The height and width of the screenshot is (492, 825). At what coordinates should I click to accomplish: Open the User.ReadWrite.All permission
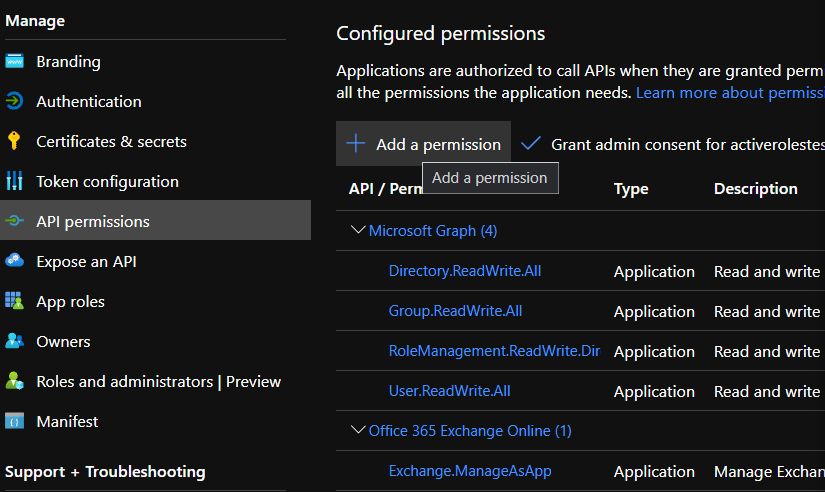(x=449, y=390)
